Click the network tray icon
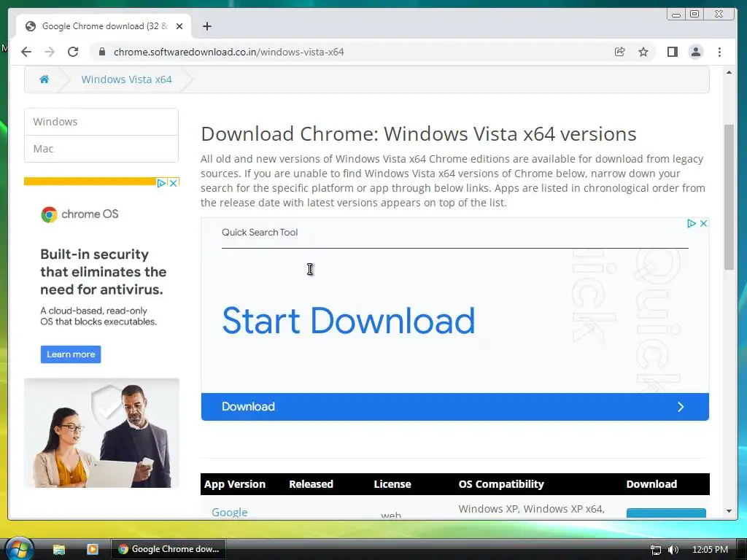The width and height of the screenshot is (747, 560). pyautogui.click(x=656, y=550)
